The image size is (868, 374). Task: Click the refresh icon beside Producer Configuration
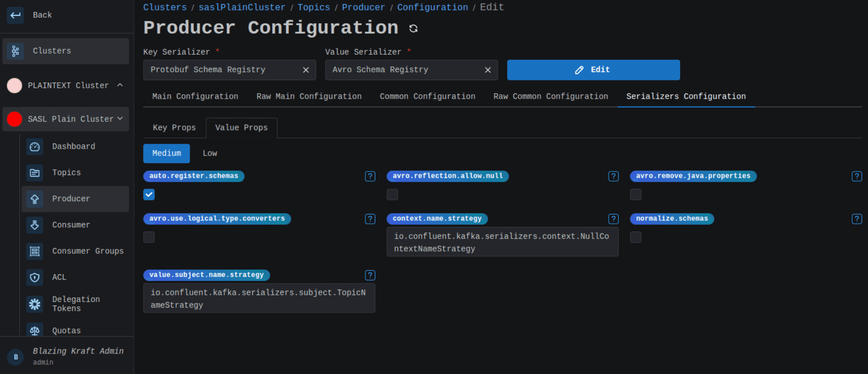[x=413, y=28]
